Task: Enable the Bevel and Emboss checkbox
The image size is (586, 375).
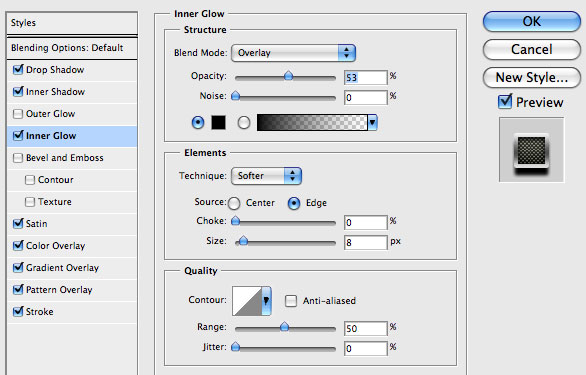Action: 18,158
